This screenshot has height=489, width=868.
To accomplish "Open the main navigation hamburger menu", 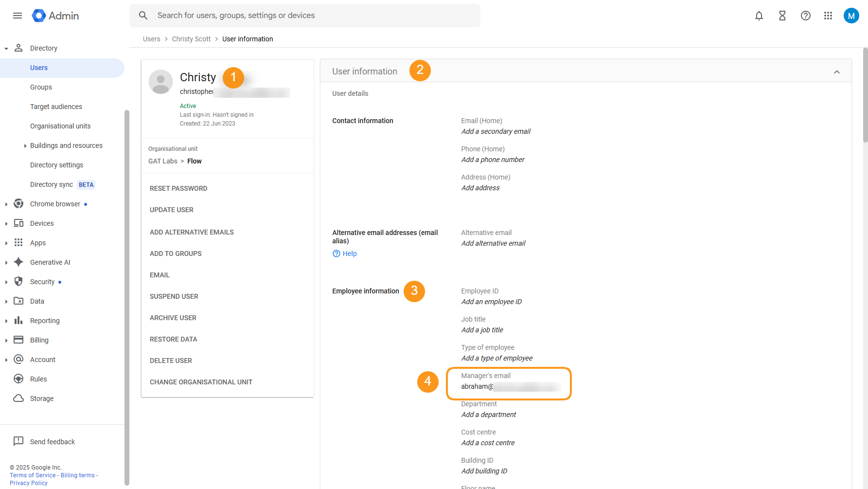I will coord(18,16).
